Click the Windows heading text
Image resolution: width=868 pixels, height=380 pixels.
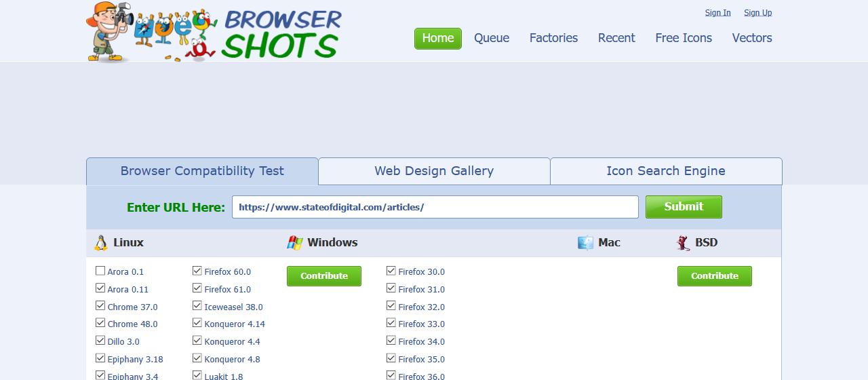pyautogui.click(x=332, y=243)
